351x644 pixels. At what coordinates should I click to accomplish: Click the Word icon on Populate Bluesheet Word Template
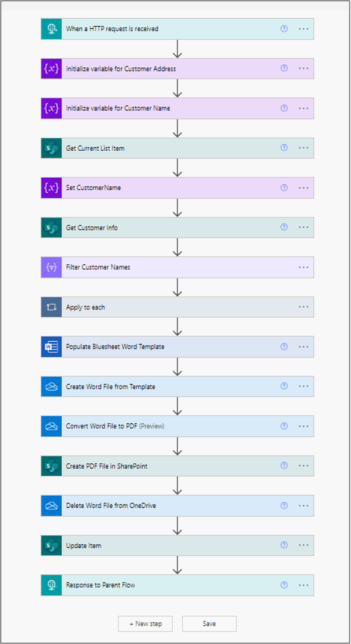click(x=51, y=347)
